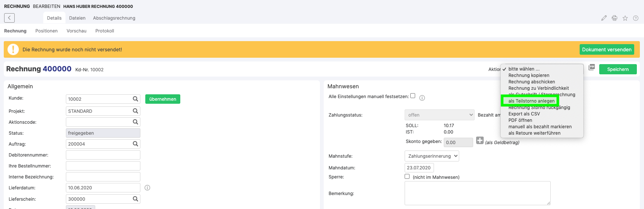Enable Alle Einstellungen manuell festsetzen checkbox

click(413, 96)
